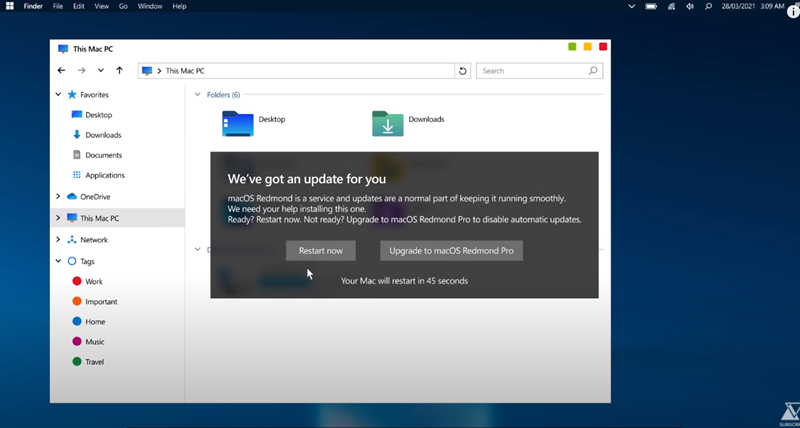
Task: Expand the OneDrive tree item
Action: (x=58, y=196)
